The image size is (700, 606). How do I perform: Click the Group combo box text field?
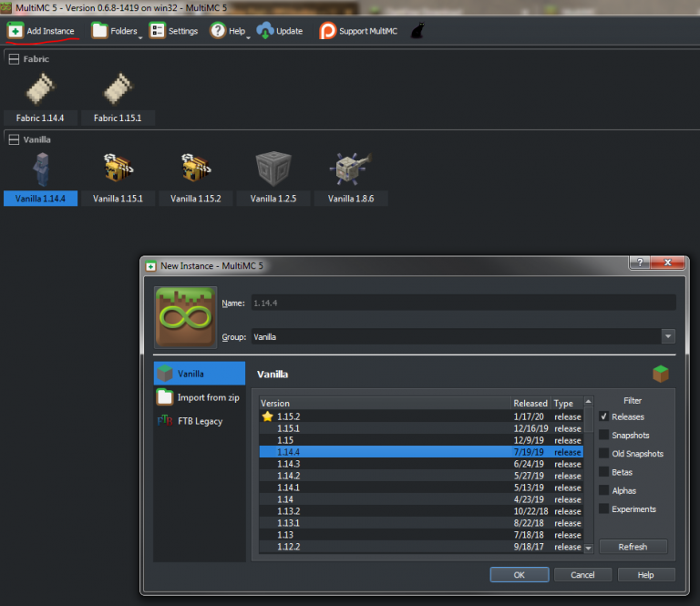click(456, 336)
